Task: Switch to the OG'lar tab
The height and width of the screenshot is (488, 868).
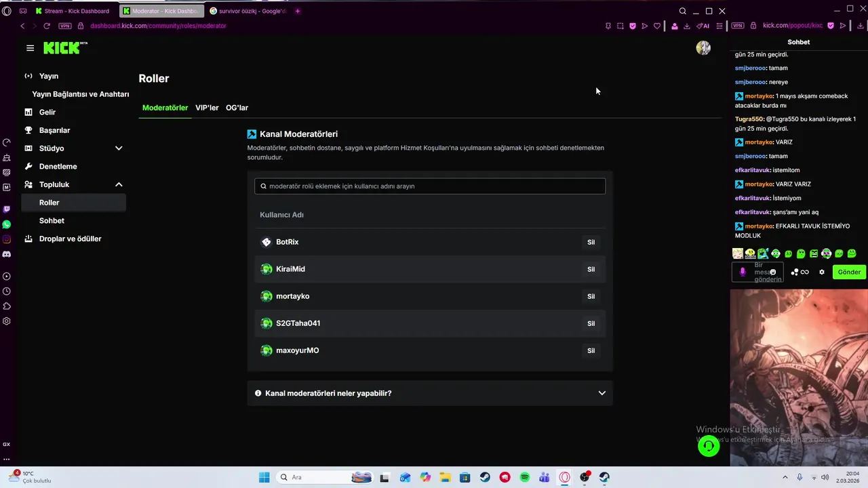Action: (x=237, y=108)
